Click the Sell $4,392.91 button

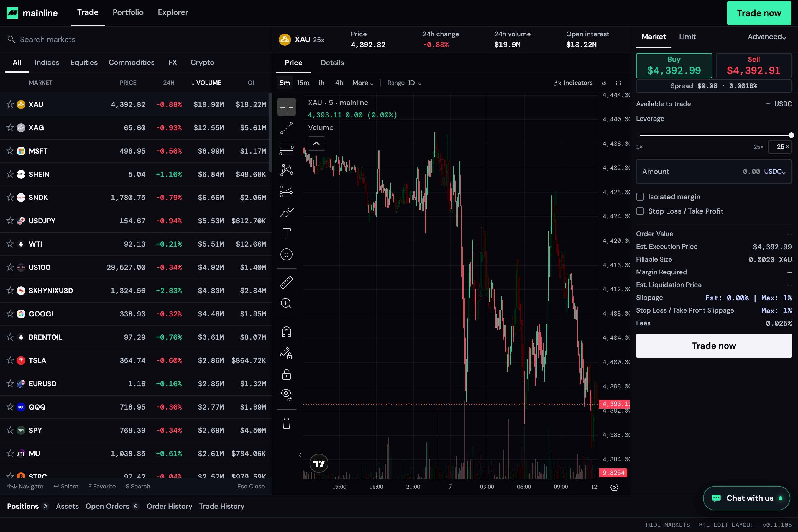(754, 65)
